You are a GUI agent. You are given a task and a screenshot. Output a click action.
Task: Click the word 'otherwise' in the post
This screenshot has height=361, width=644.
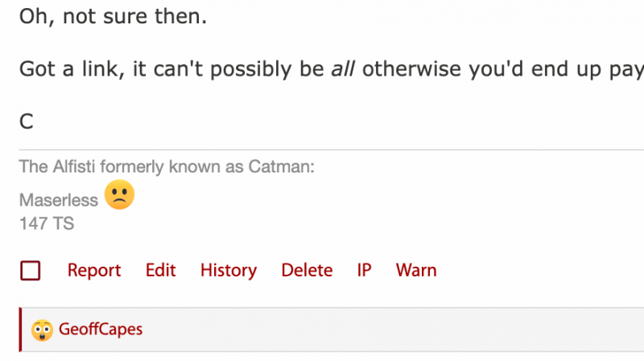tap(411, 69)
